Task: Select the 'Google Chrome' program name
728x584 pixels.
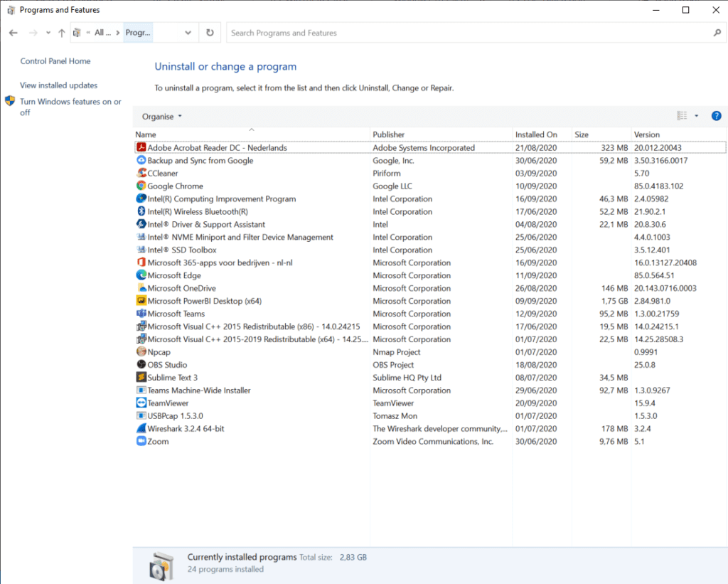Action: click(x=175, y=186)
